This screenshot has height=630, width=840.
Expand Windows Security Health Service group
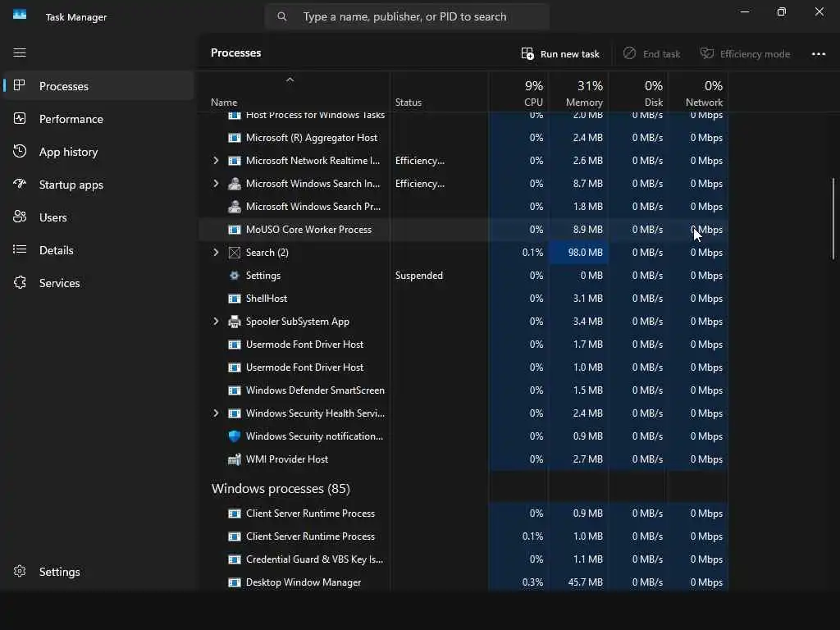[216, 413]
